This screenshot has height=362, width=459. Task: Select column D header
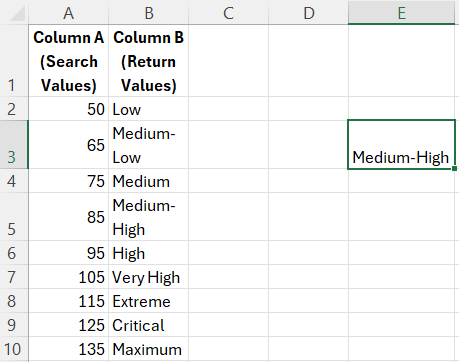(309, 13)
